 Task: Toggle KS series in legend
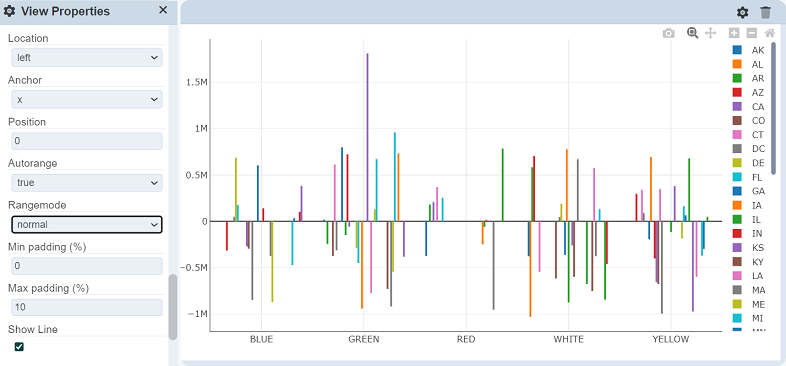click(748, 247)
